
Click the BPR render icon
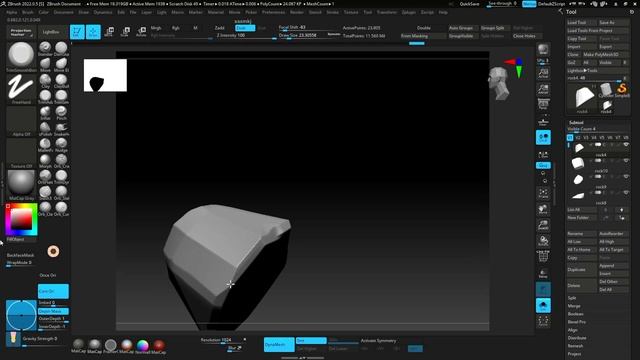(543, 50)
